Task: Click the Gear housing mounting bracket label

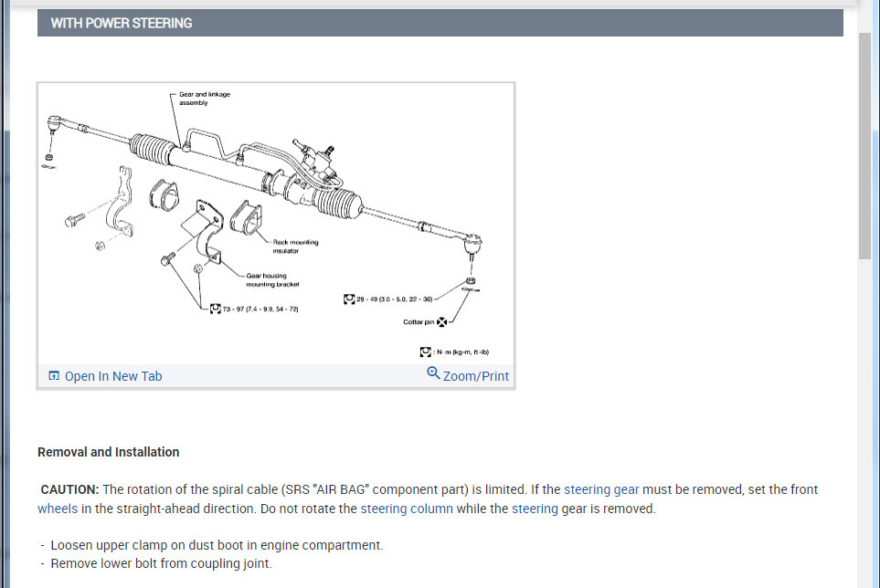Action: coord(272,279)
